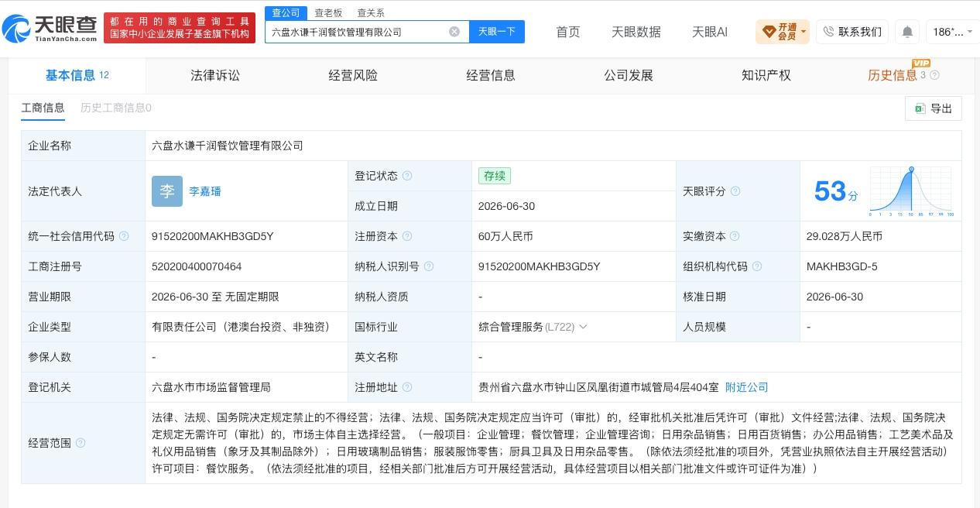The height and width of the screenshot is (508, 980).
Task: Click the 29.028万人民币 paid-in capital value
Action: [845, 236]
